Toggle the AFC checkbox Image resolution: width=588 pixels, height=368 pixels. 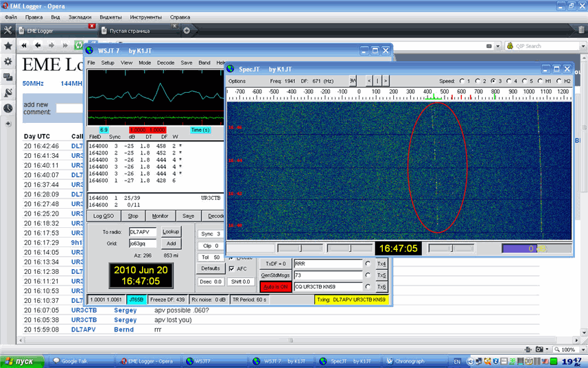coord(231,268)
